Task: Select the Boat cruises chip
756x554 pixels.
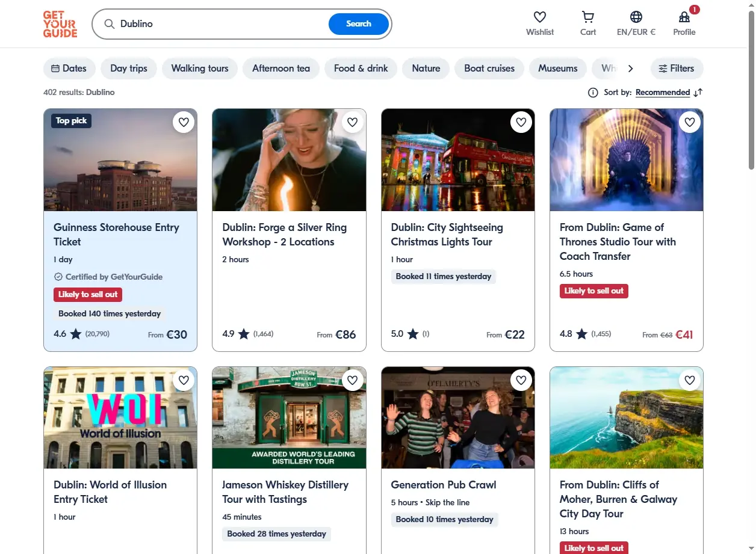Action: (x=489, y=69)
